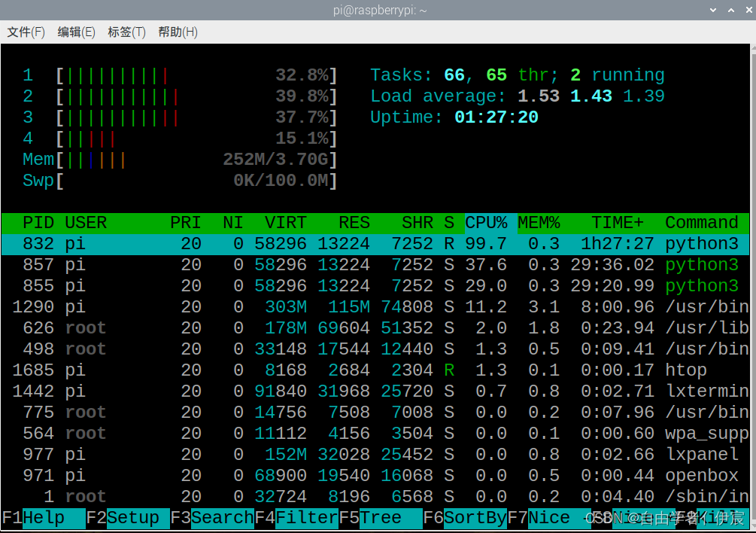
Task: Open the 帮助(H) menu
Action: click(x=177, y=32)
